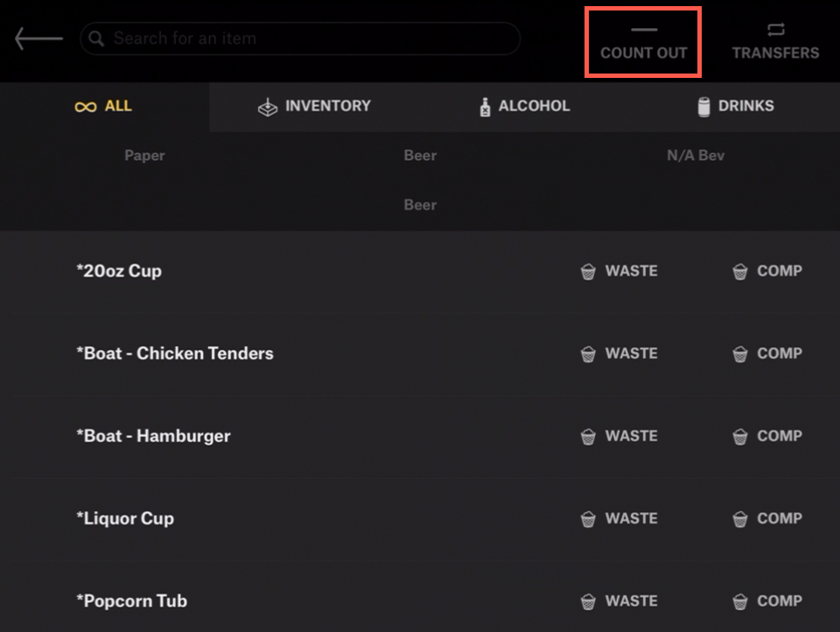Switch to the ALCOHOL tab
The height and width of the screenshot is (632, 840).
(x=524, y=106)
